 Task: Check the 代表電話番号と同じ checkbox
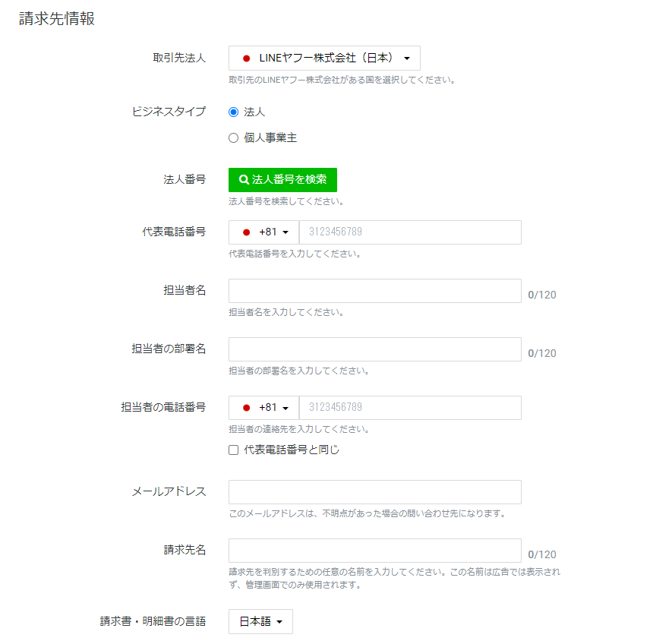pyautogui.click(x=233, y=450)
